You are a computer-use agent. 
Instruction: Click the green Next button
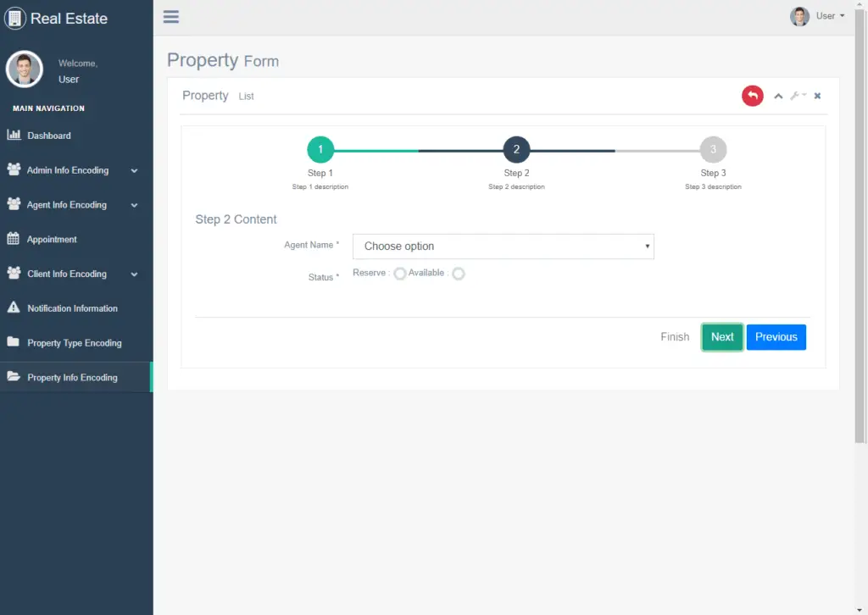click(x=722, y=337)
